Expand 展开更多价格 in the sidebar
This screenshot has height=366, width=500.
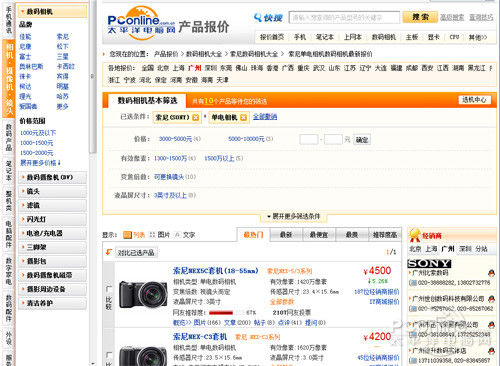40,163
